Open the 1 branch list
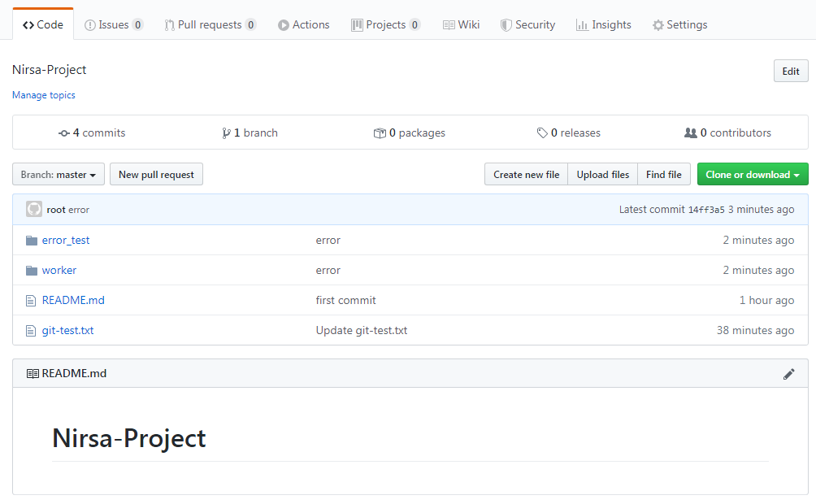816x504 pixels. tap(250, 133)
